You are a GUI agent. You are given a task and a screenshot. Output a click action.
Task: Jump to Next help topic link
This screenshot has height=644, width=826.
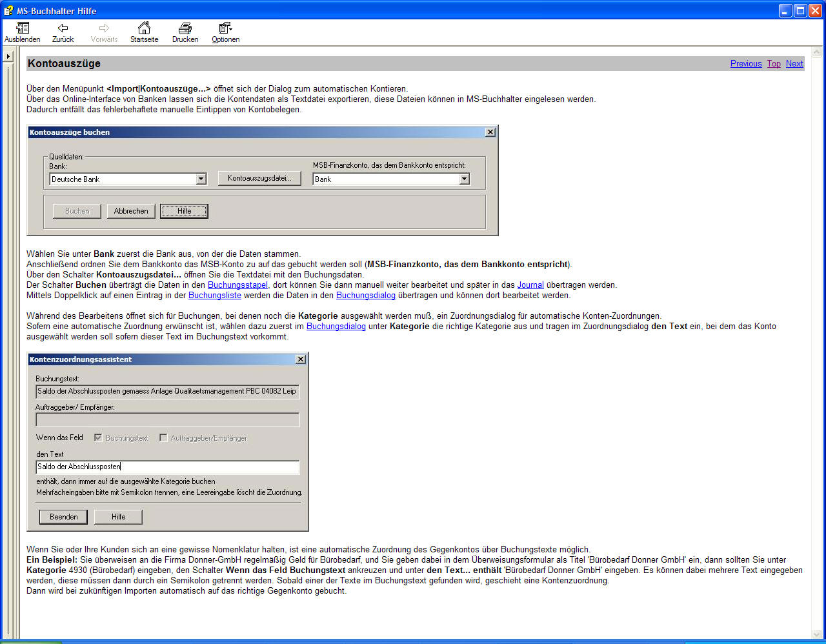click(x=794, y=63)
